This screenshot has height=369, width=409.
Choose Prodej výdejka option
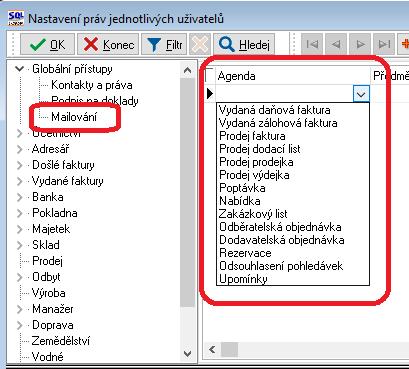[254, 175]
